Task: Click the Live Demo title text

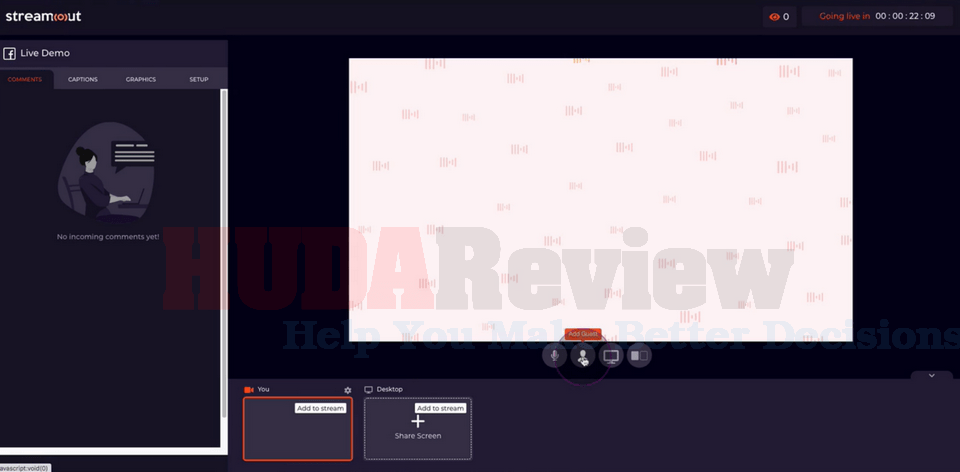Action: 45,53
